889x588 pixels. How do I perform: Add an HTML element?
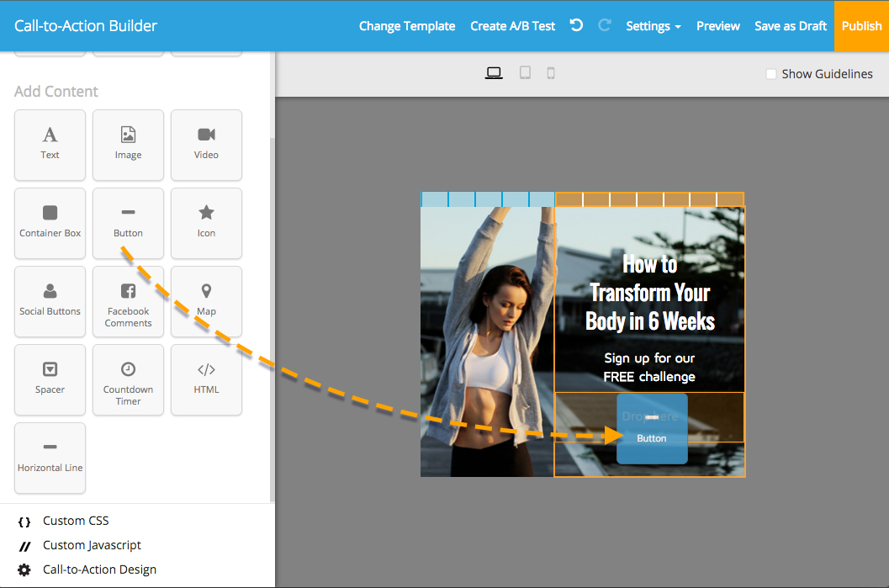(x=206, y=380)
